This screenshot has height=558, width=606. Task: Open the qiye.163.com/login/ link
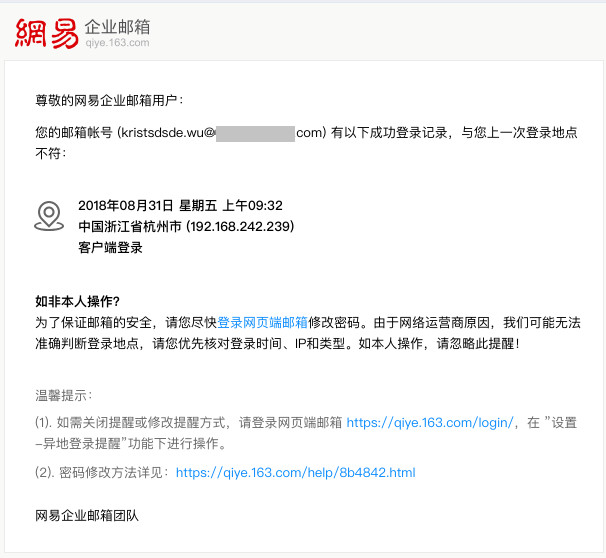[x=430, y=423]
